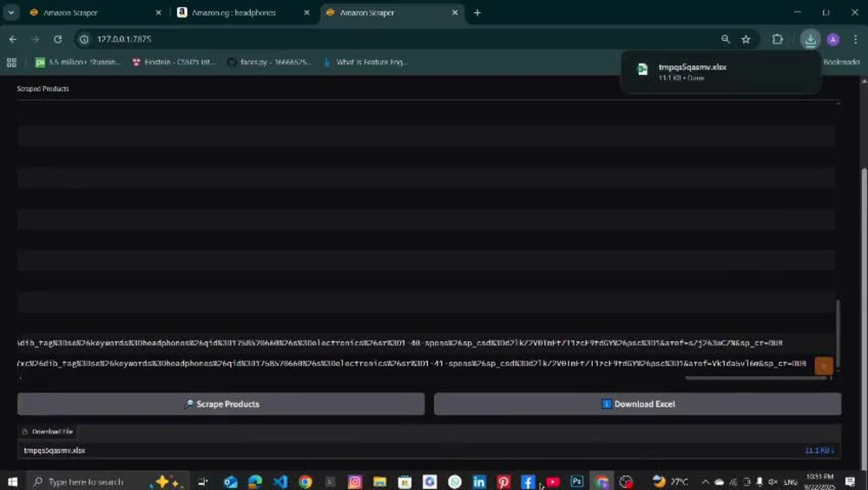Reload the current page
The height and width of the screenshot is (490, 868).
57,39
